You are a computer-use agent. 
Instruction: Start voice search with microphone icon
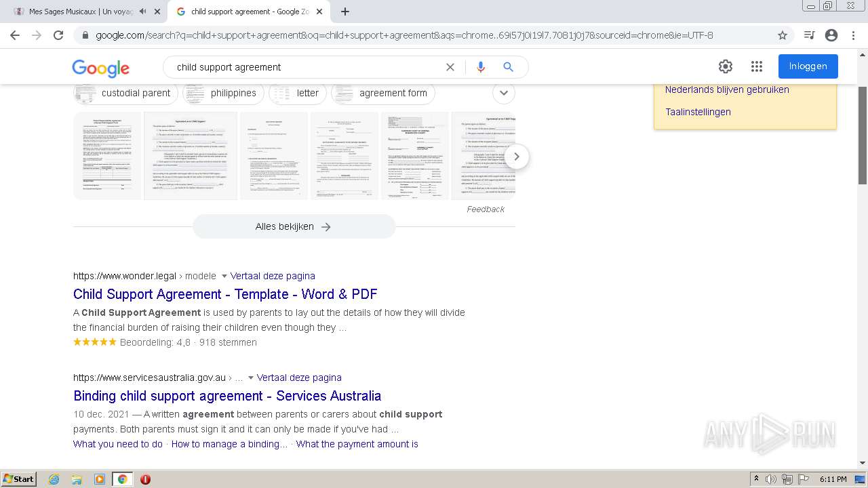[481, 67]
